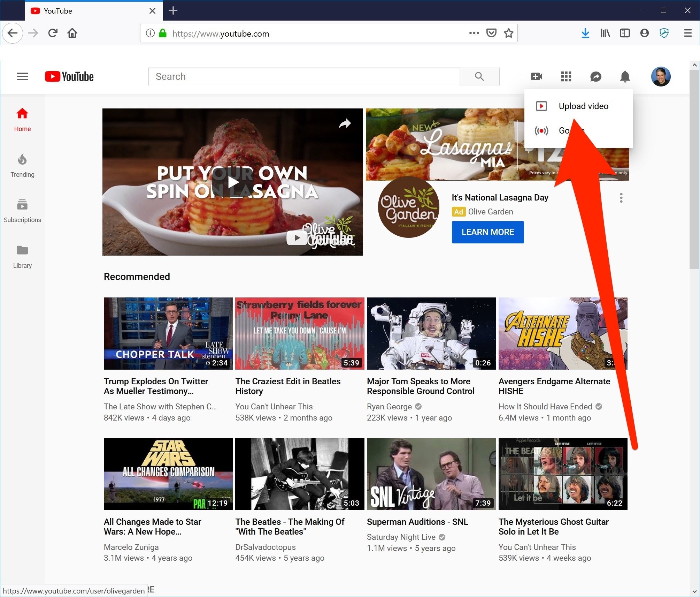700x597 pixels.
Task: Open the messages share bubble icon
Action: point(595,76)
